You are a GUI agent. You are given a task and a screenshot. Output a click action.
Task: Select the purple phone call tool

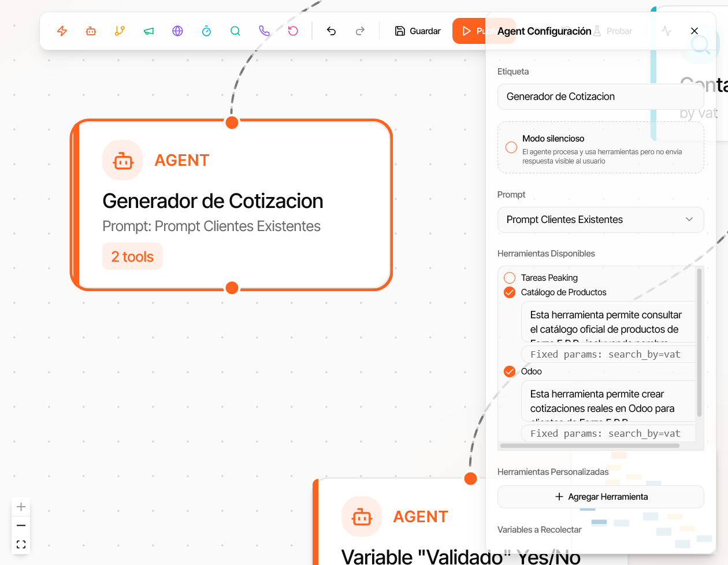[265, 31]
